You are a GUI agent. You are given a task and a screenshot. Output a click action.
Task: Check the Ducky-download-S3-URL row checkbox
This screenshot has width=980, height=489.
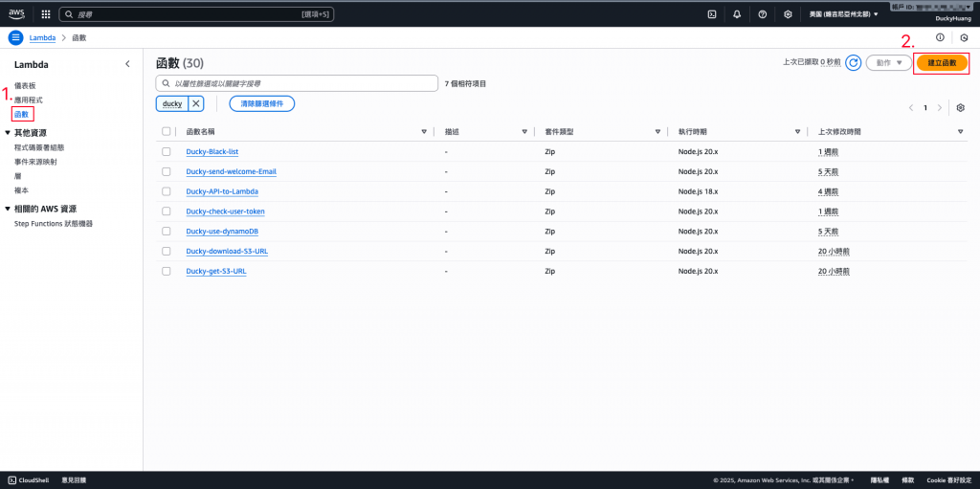pyautogui.click(x=166, y=252)
